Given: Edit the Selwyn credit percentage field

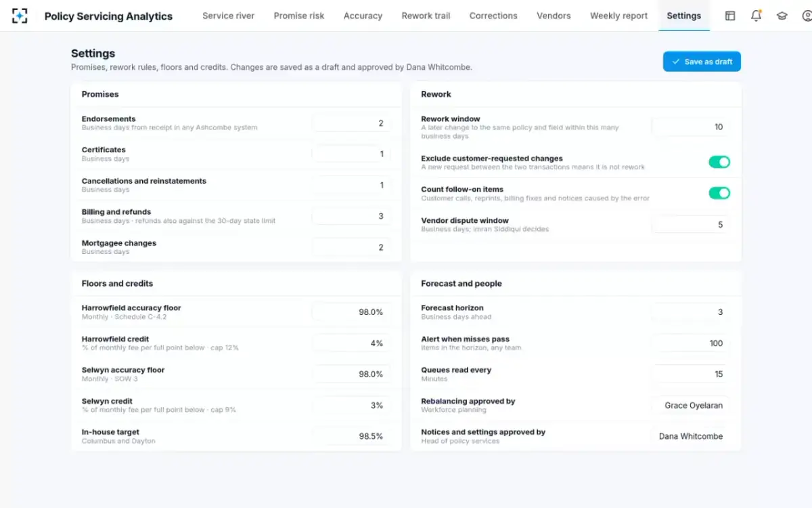Looking at the screenshot, I should [351, 406].
